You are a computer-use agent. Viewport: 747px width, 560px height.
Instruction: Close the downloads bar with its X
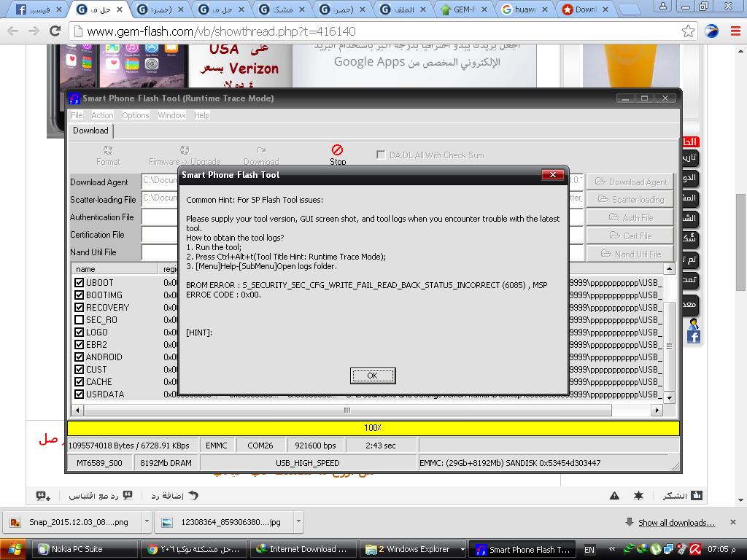733,522
